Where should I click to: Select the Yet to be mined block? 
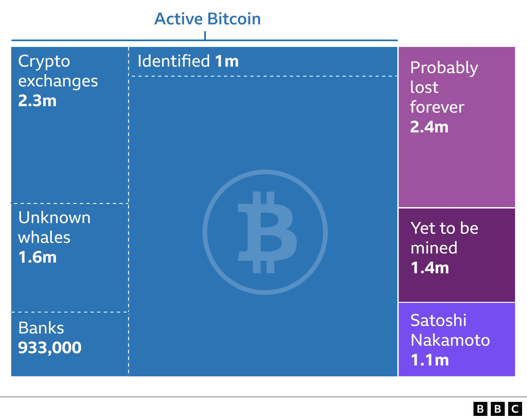point(457,255)
